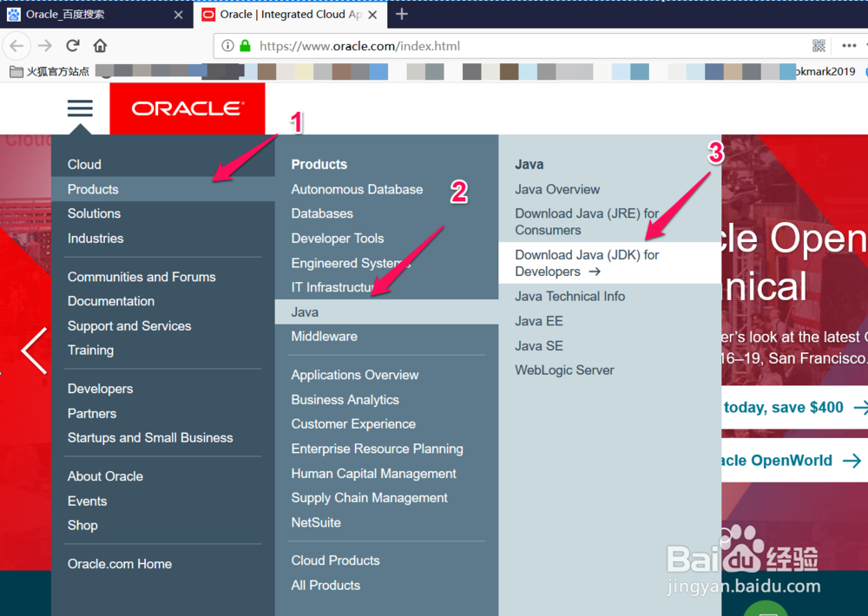Open page actions three-dots menu
The width and height of the screenshot is (868, 616).
tap(849, 45)
